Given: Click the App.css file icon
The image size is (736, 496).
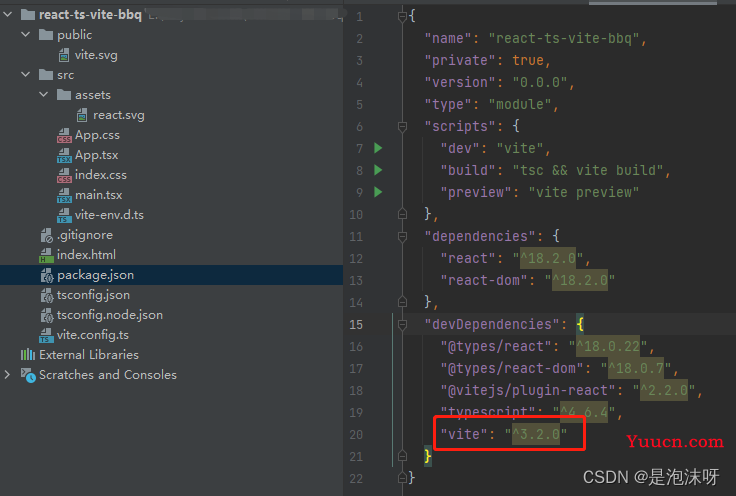Looking at the screenshot, I should point(64,135).
